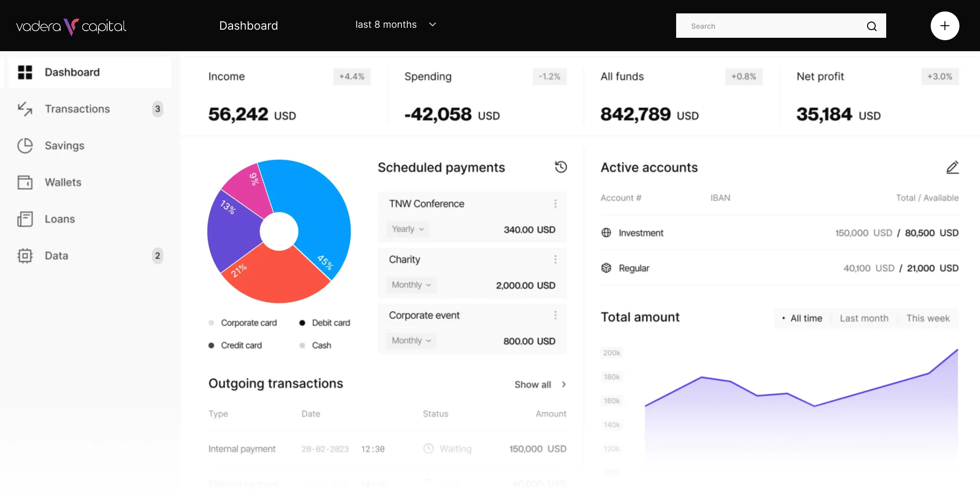This screenshot has height=498, width=980.
Task: Edit active accounts using the pencil icon
Action: pos(952,167)
